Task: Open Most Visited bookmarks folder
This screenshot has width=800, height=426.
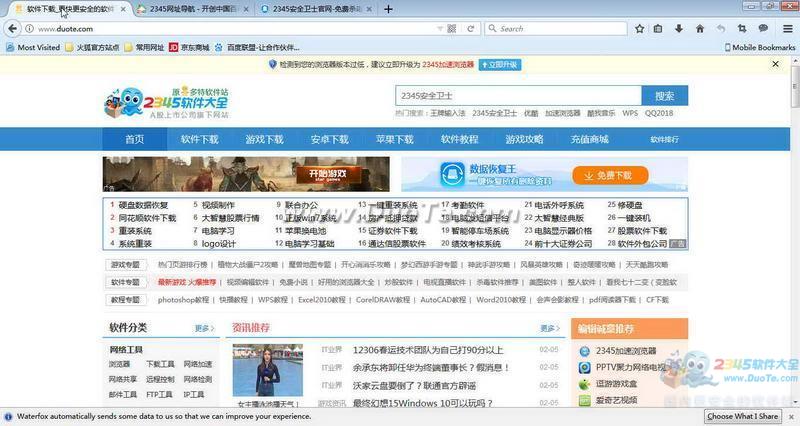Action: pos(33,47)
